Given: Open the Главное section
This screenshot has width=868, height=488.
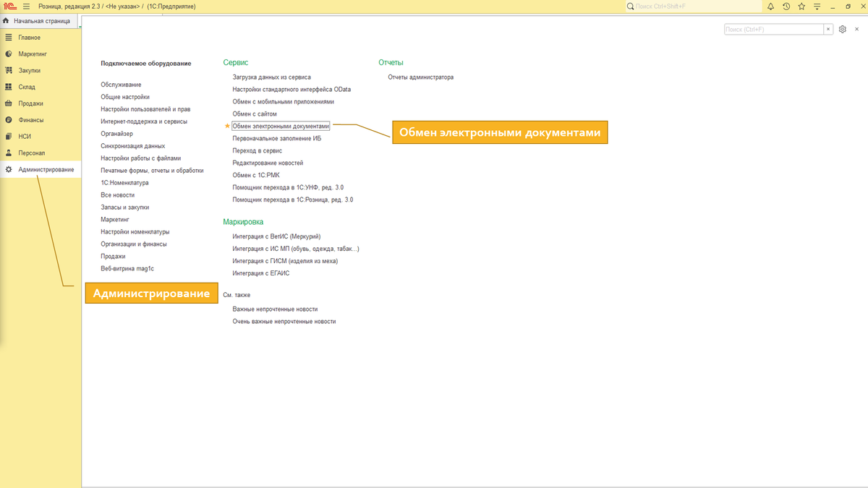Looking at the screenshot, I should (41, 38).
